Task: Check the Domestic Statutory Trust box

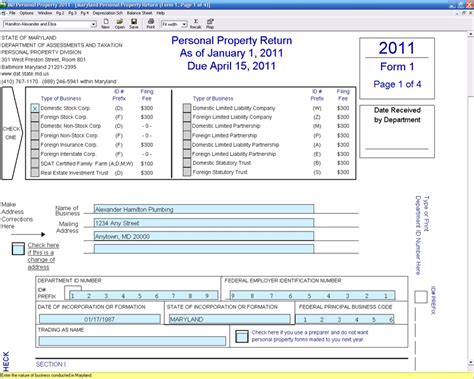Action: click(x=187, y=163)
